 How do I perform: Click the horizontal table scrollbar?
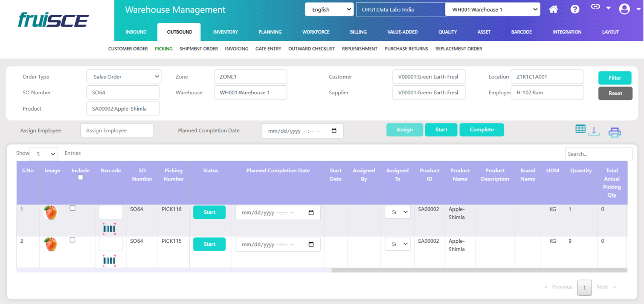pyautogui.click(x=174, y=270)
